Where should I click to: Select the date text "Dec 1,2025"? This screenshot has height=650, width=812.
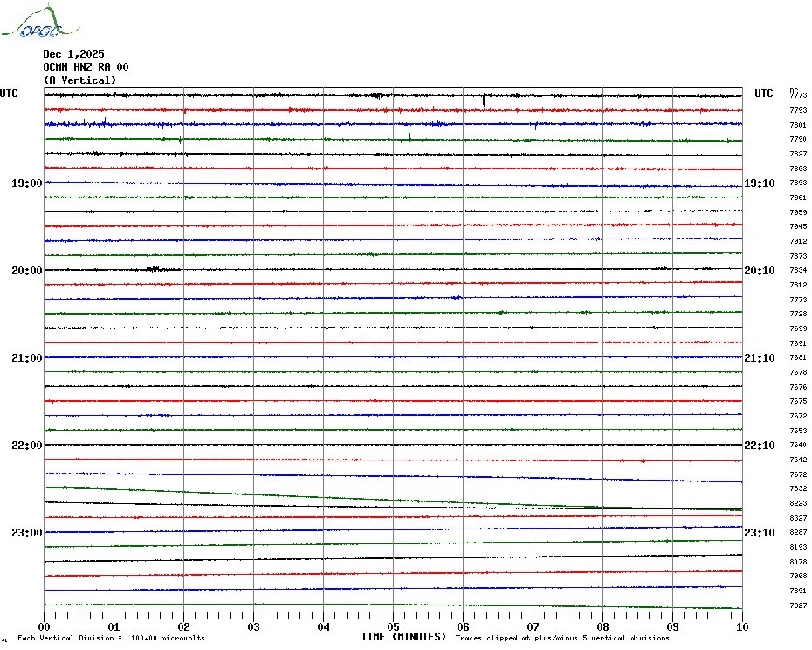tap(73, 54)
